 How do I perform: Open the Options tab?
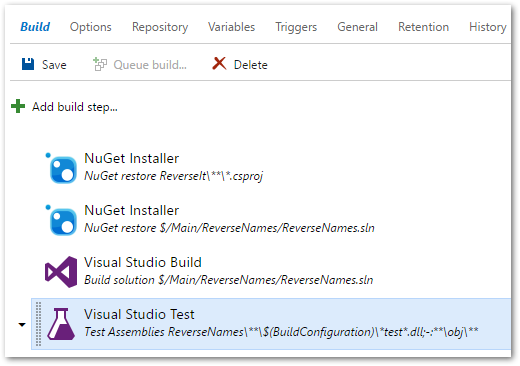91,27
